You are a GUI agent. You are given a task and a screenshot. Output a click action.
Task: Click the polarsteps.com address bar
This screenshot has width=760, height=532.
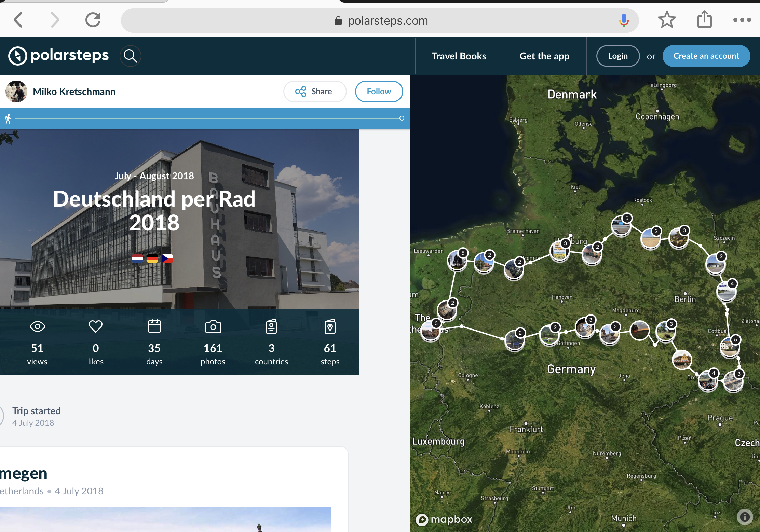click(379, 20)
